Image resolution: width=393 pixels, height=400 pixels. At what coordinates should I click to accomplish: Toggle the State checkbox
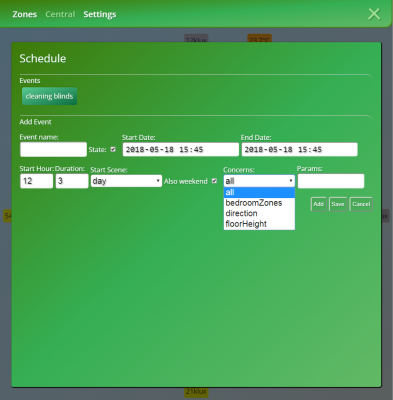click(113, 149)
